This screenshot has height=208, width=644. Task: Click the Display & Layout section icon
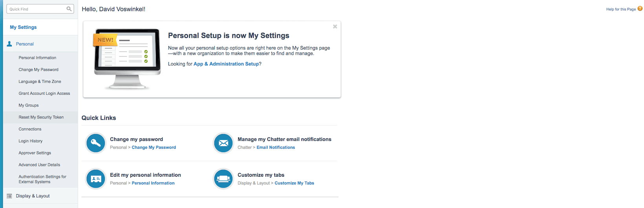(9, 196)
